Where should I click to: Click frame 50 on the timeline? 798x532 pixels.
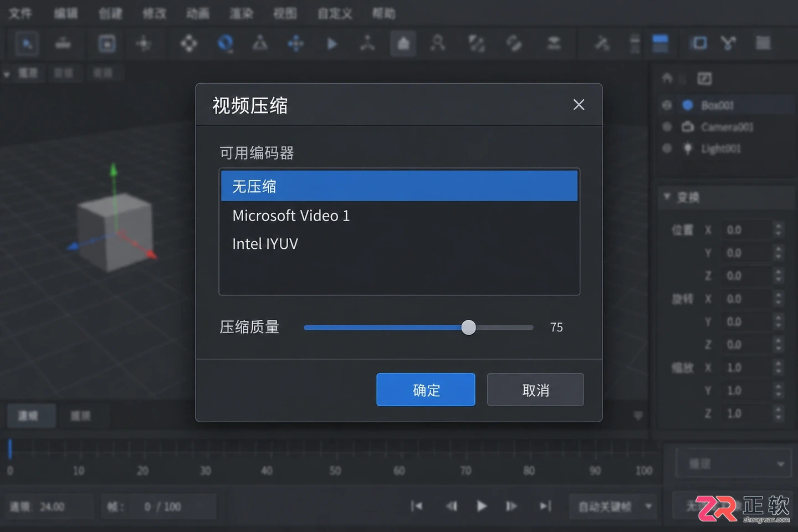pos(335,470)
